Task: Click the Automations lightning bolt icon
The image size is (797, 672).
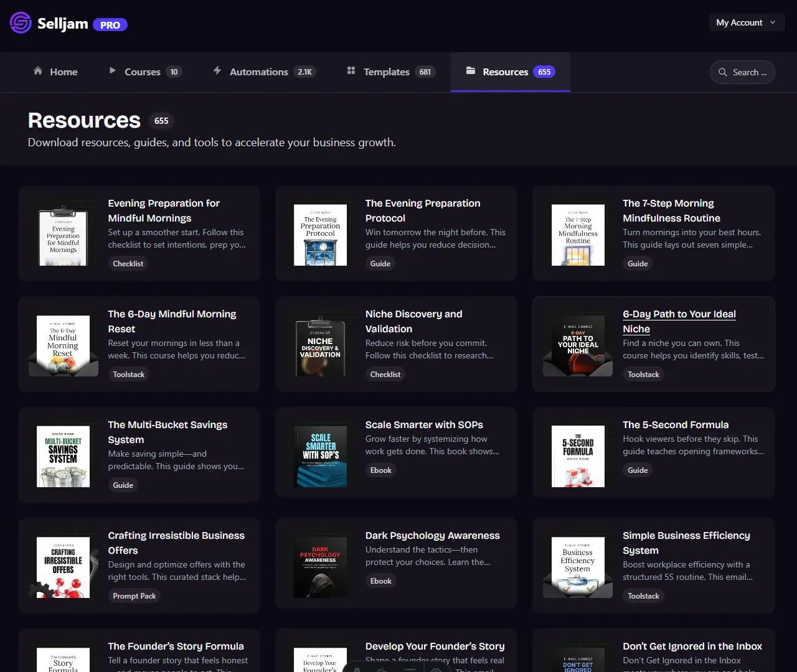Action: (x=217, y=71)
